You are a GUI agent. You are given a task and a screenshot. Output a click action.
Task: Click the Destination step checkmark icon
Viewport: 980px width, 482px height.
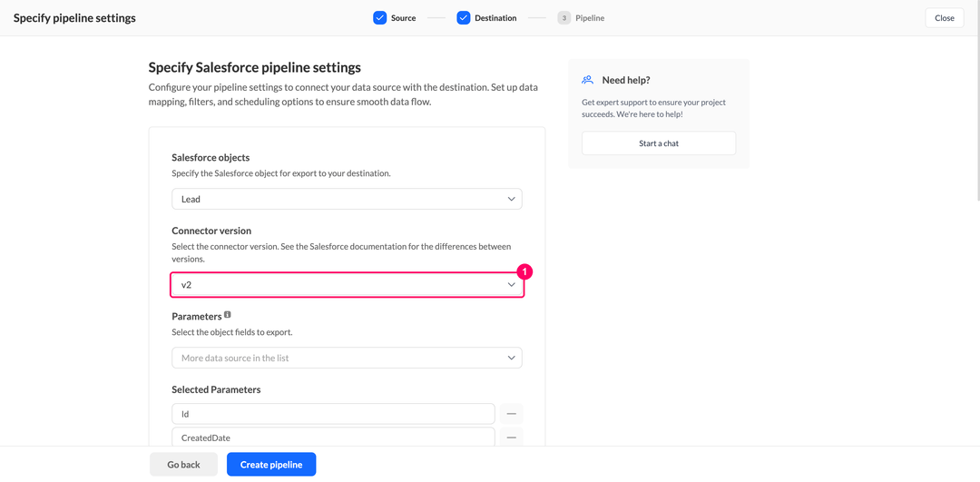pyautogui.click(x=463, y=18)
